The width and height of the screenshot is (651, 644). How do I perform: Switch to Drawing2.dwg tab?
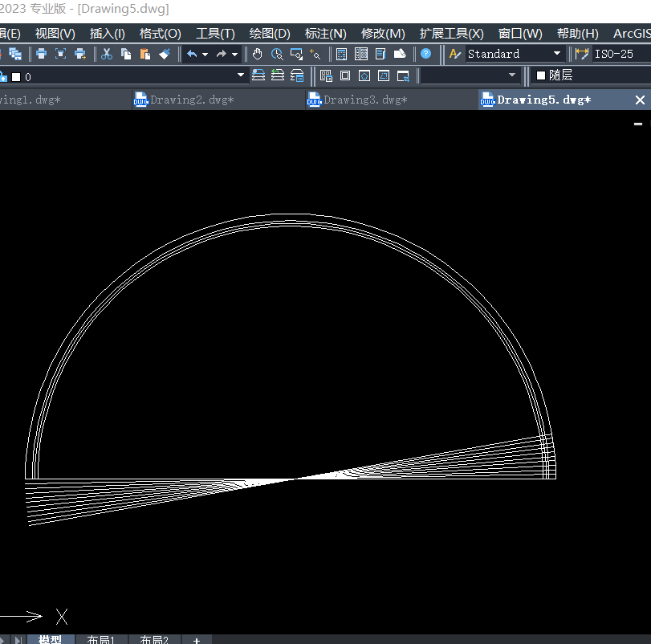click(218, 100)
